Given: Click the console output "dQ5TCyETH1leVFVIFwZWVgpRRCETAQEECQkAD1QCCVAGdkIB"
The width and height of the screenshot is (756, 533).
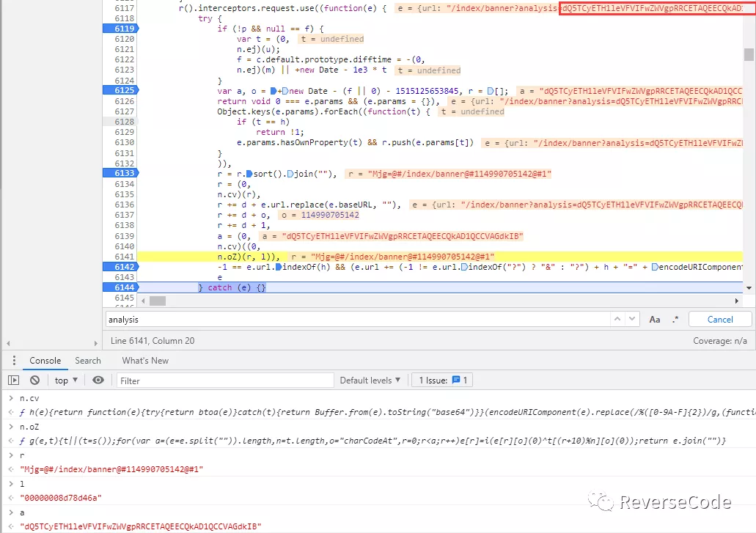Looking at the screenshot, I should 140,526.
